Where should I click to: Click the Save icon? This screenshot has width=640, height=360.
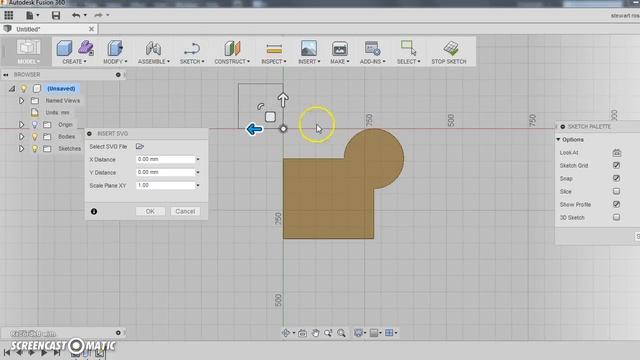pyautogui.click(x=56, y=16)
